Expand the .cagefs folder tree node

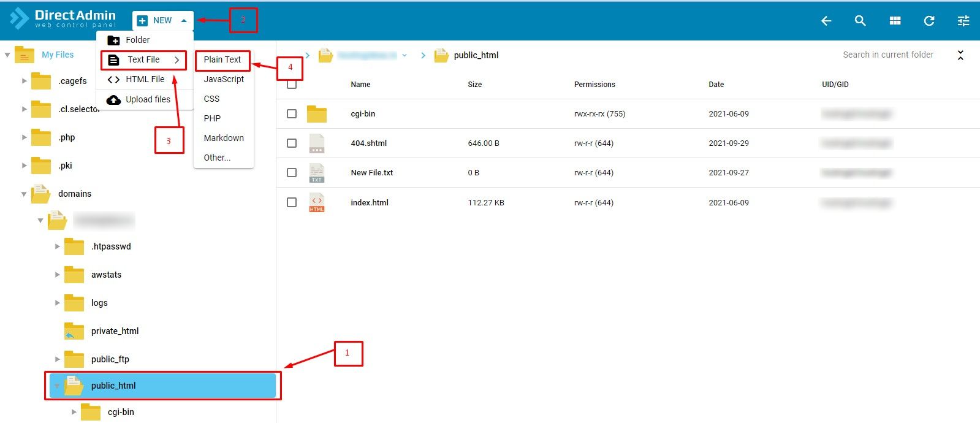(x=25, y=81)
